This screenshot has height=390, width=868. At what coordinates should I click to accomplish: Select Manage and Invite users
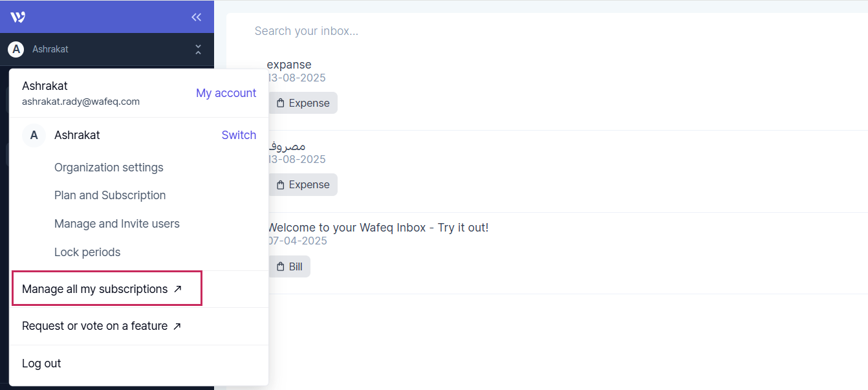pyautogui.click(x=117, y=223)
